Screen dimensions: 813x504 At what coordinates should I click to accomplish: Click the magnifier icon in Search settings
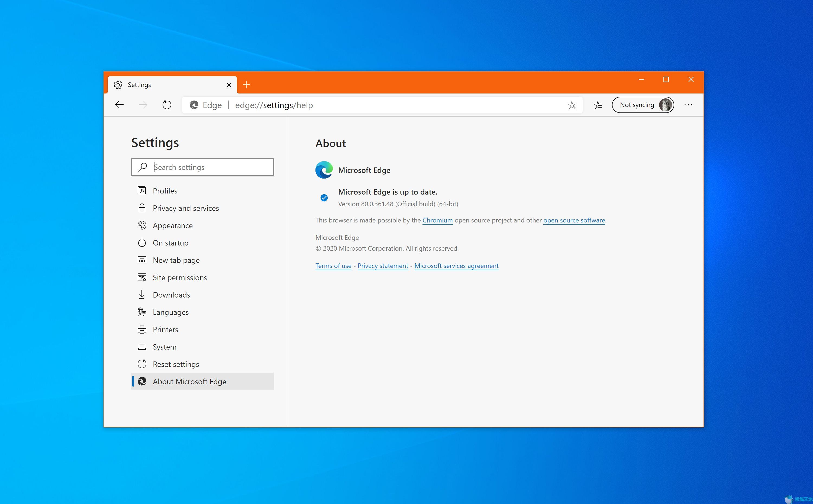143,167
